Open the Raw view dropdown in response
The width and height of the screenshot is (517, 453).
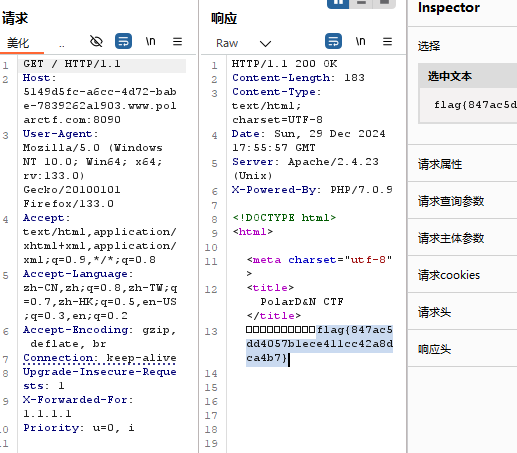244,43
